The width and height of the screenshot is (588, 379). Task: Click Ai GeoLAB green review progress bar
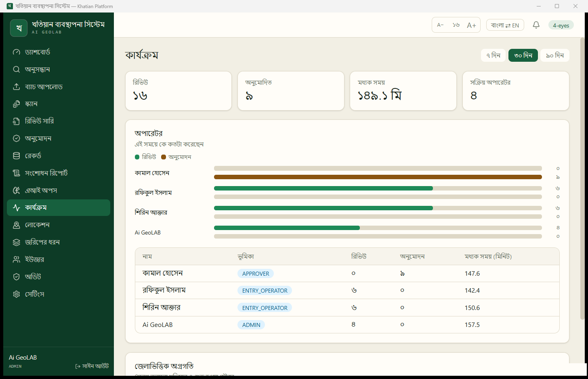(287, 228)
